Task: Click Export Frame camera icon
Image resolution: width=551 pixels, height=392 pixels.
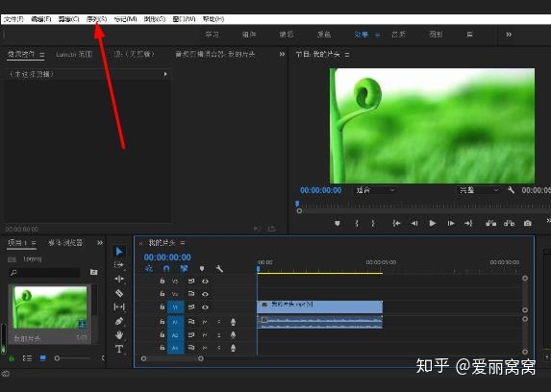Action: pos(528,223)
